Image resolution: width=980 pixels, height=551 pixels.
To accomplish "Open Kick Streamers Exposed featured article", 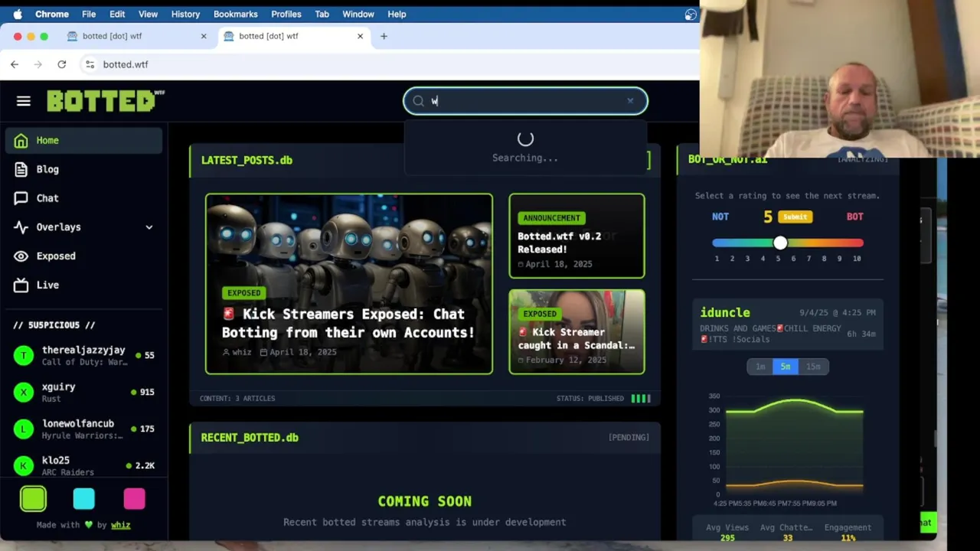I will click(x=349, y=284).
